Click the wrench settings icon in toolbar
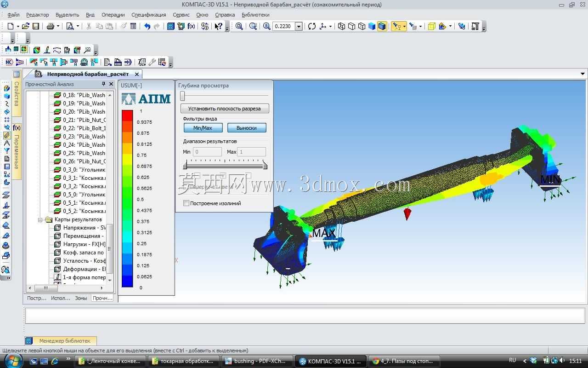This screenshot has width=588, height=368. pyautogui.click(x=152, y=62)
